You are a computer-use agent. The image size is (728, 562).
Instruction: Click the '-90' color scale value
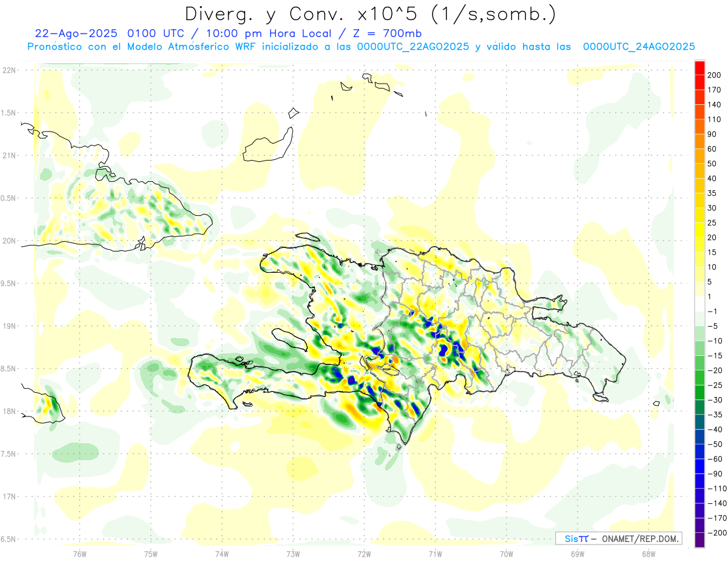(715, 474)
